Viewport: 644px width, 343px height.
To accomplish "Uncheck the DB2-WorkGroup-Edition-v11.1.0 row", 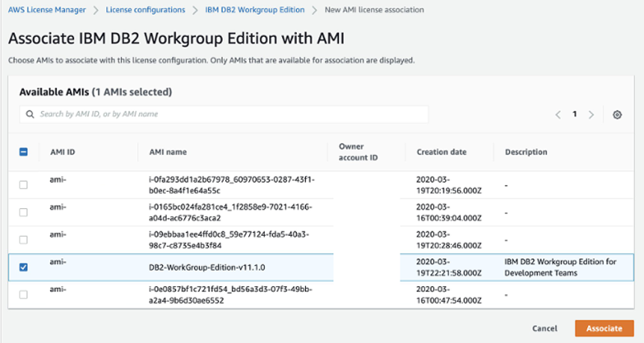I will (x=23, y=267).
